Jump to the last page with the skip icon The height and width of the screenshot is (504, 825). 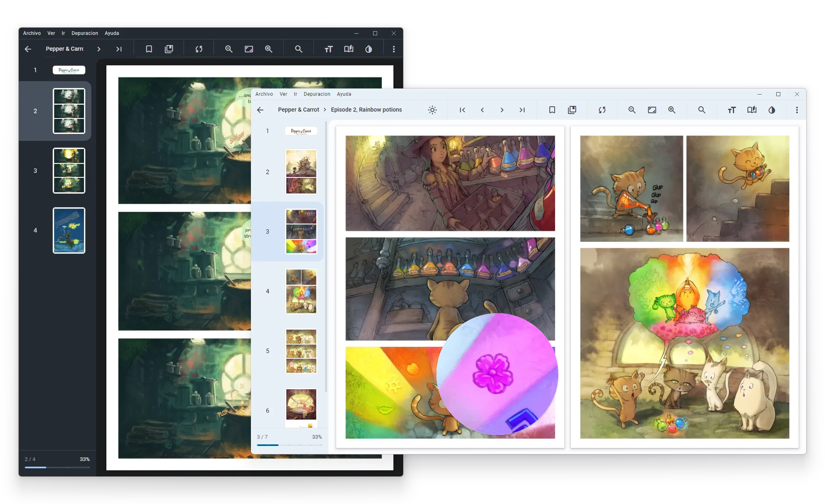523,110
